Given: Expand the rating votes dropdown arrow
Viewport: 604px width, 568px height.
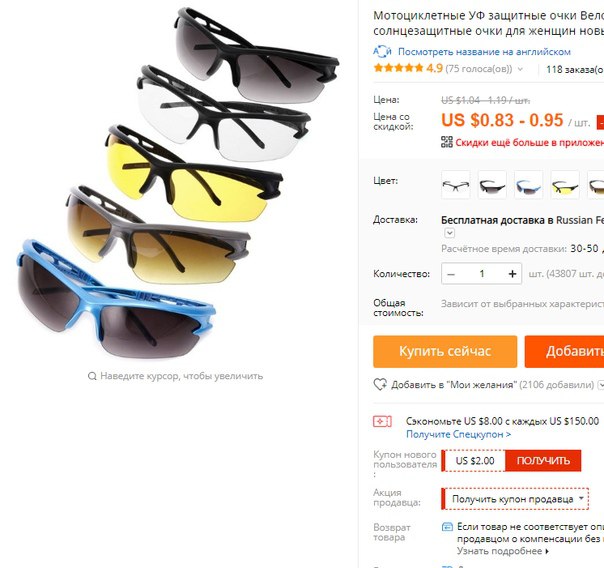Looking at the screenshot, I should pyautogui.click(x=520, y=69).
